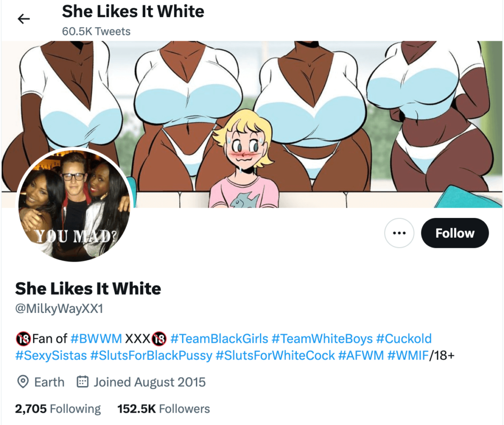Click the first 18+ prohibited emoji in bio

23,338
